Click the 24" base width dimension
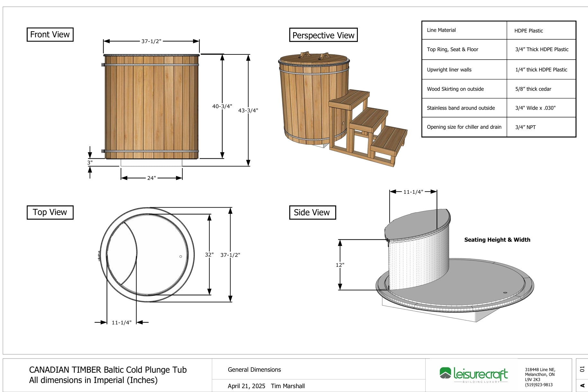Image resolution: width=588 pixels, height=392 pixels. coord(151,178)
